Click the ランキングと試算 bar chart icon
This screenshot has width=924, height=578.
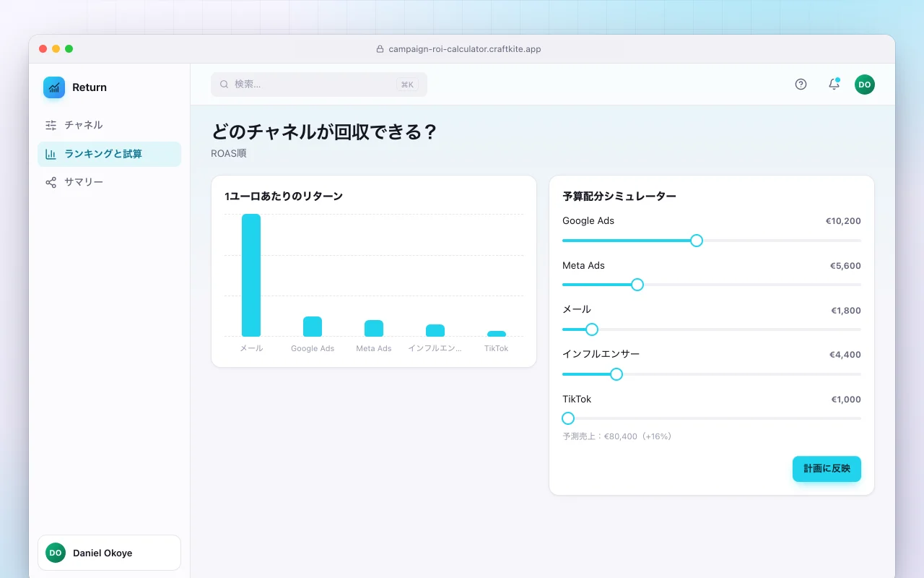click(51, 154)
